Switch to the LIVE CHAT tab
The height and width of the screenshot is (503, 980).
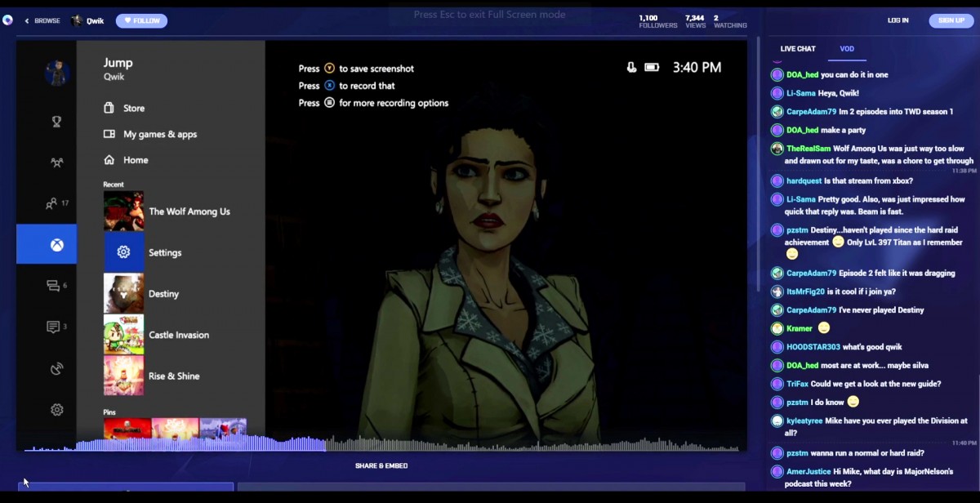pos(798,49)
